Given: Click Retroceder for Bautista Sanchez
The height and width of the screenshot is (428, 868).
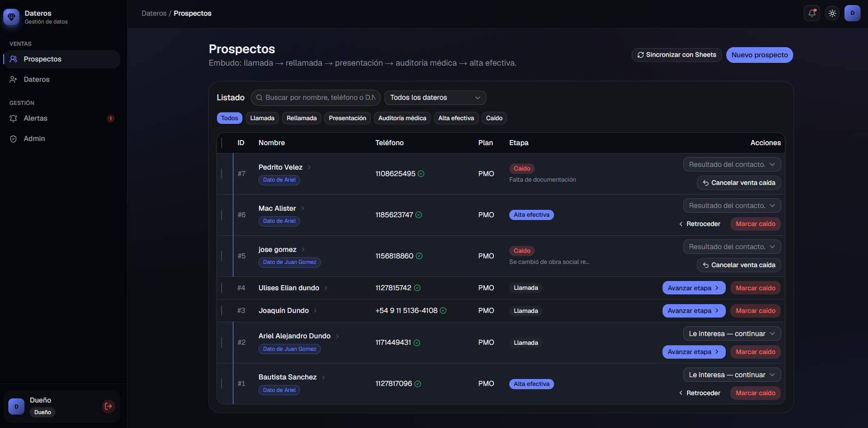Looking at the screenshot, I should pyautogui.click(x=700, y=393).
